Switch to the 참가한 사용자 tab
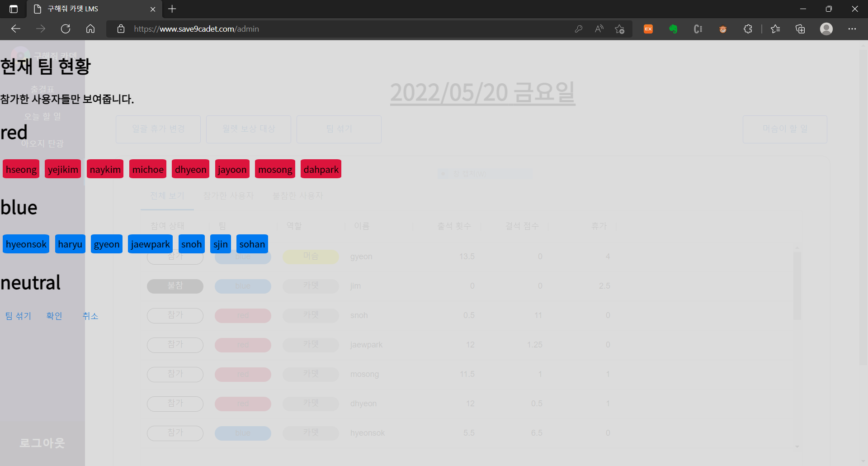Screen dimensions: 868x466 click(x=228, y=195)
